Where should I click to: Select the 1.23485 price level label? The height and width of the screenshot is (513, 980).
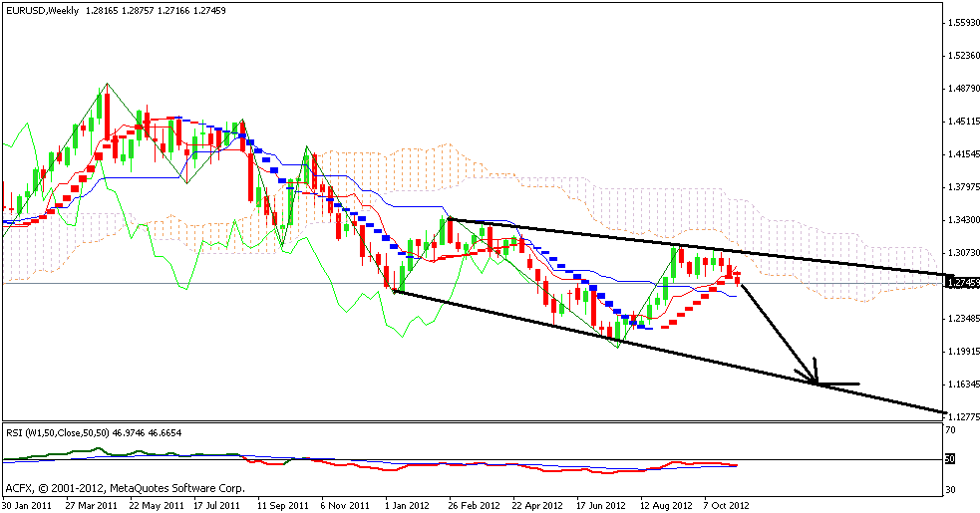coord(963,318)
